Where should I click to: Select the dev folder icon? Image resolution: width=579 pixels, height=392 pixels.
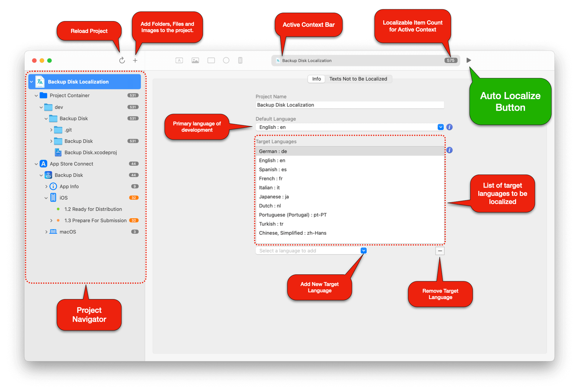coord(48,107)
